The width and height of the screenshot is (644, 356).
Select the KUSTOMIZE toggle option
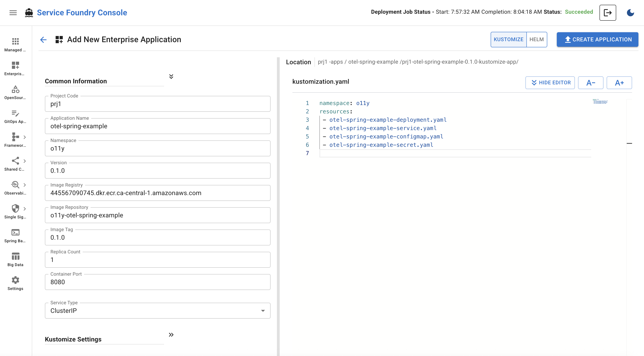point(508,39)
